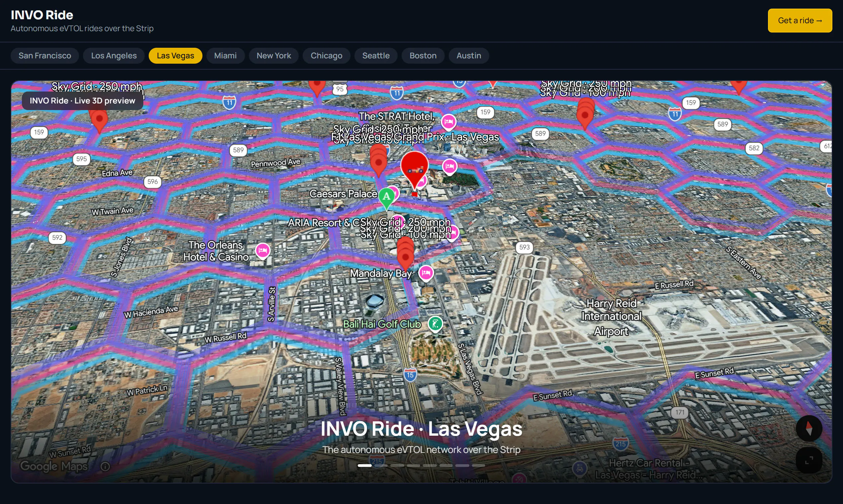Click the route 596 road badge

pyautogui.click(x=153, y=182)
